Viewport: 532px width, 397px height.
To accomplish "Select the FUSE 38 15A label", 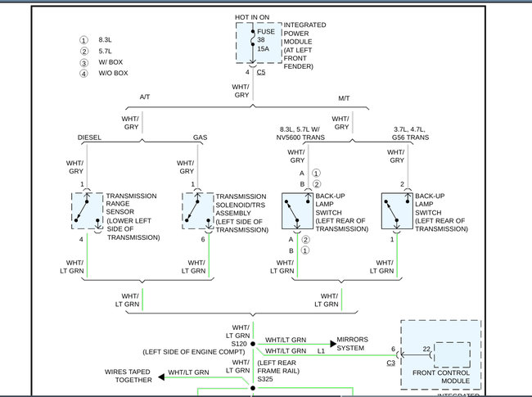I will 265,40.
